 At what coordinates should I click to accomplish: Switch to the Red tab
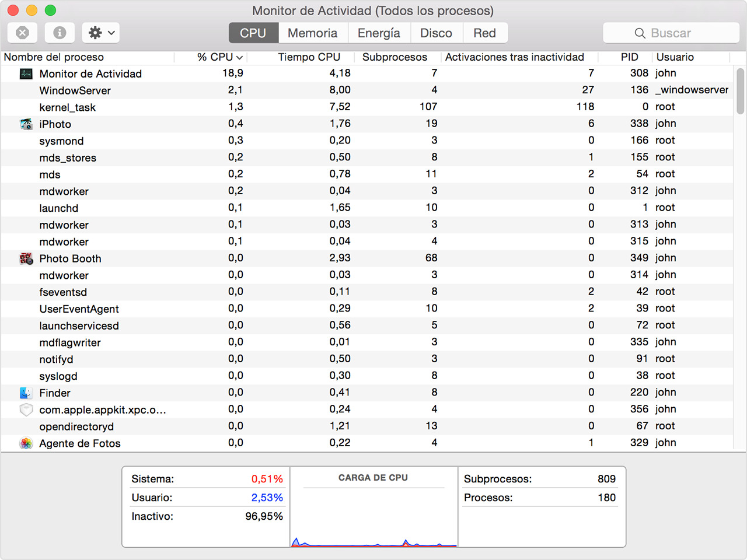(485, 33)
